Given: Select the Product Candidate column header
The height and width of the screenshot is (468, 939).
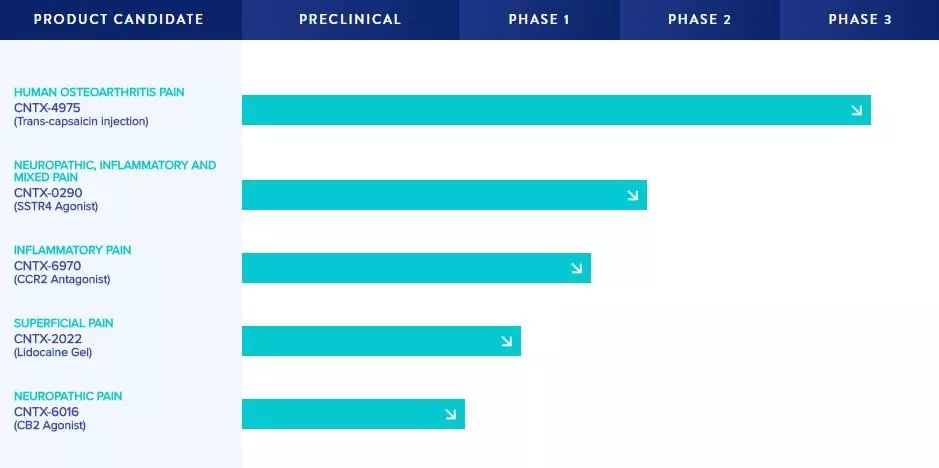Looking at the screenshot, I should pyautogui.click(x=119, y=19).
